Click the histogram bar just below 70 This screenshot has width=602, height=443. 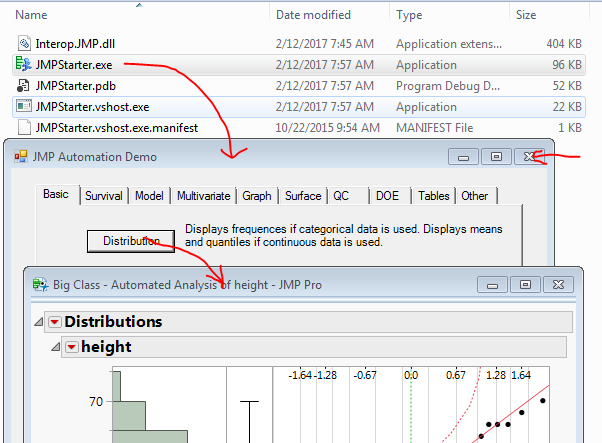pyautogui.click(x=129, y=416)
